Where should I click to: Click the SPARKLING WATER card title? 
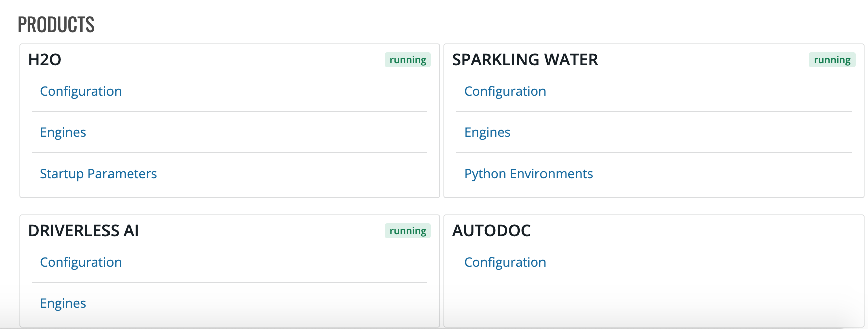[x=525, y=60]
